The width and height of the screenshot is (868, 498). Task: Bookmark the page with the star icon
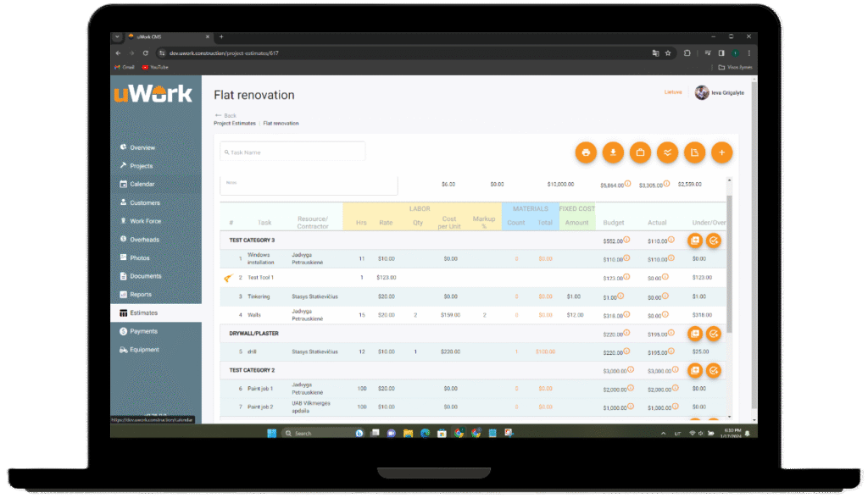(x=668, y=53)
